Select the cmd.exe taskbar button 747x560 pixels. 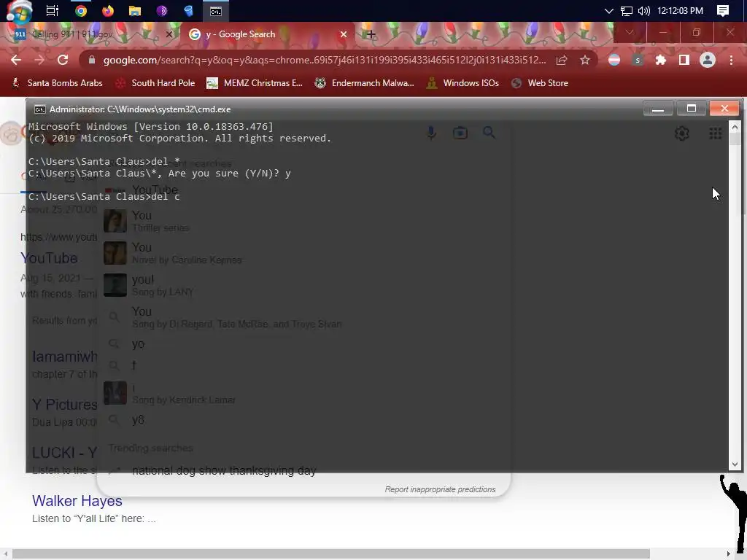216,11
